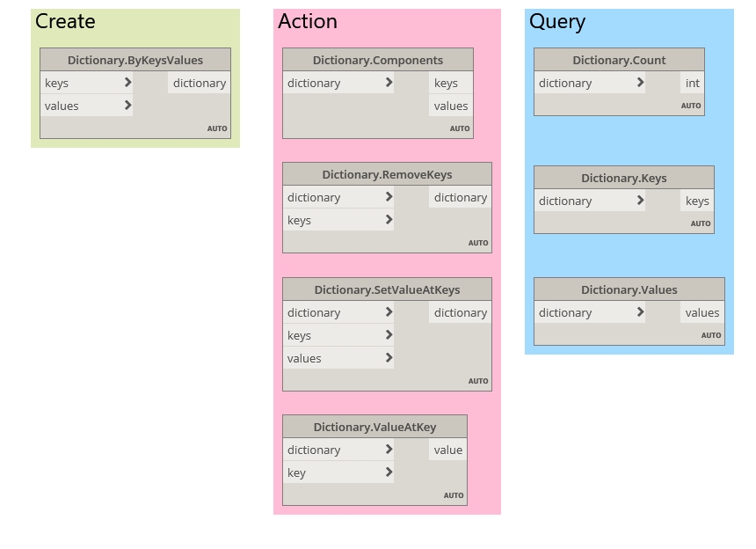This screenshot has height=549, width=756.
Task: Select the Action group title
Action: pyautogui.click(x=308, y=22)
